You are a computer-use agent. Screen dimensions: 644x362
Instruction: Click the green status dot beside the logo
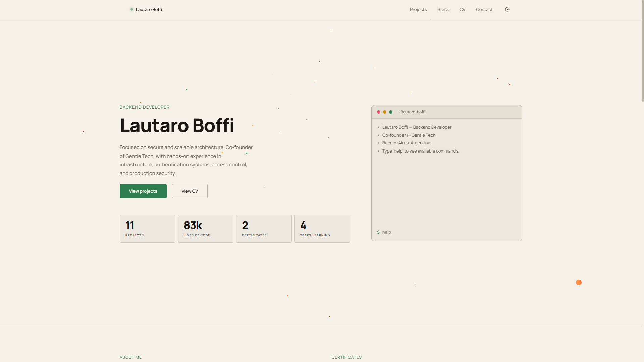(132, 9)
